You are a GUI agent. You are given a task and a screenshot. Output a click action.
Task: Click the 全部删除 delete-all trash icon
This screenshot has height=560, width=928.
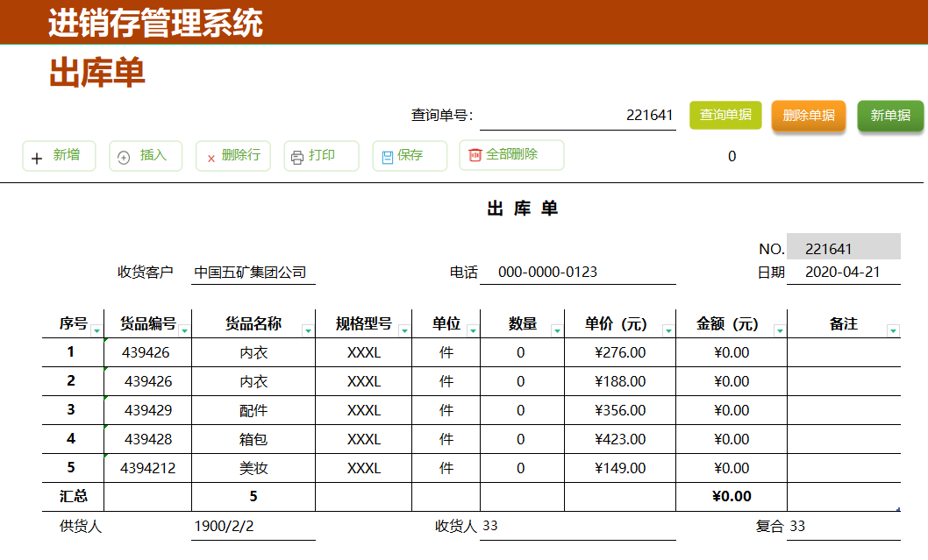[474, 155]
